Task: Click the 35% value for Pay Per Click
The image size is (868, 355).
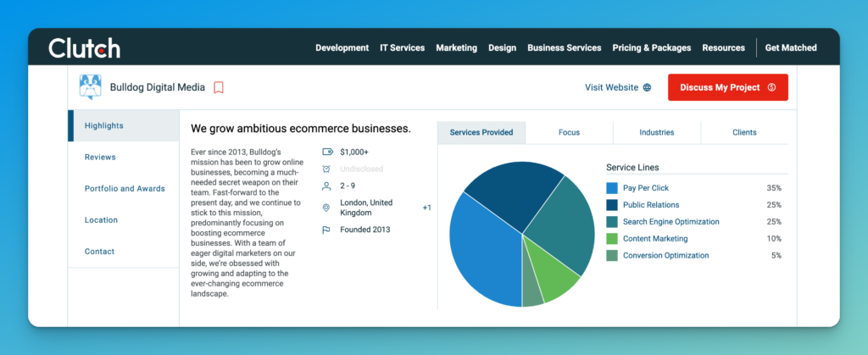Action: (774, 188)
